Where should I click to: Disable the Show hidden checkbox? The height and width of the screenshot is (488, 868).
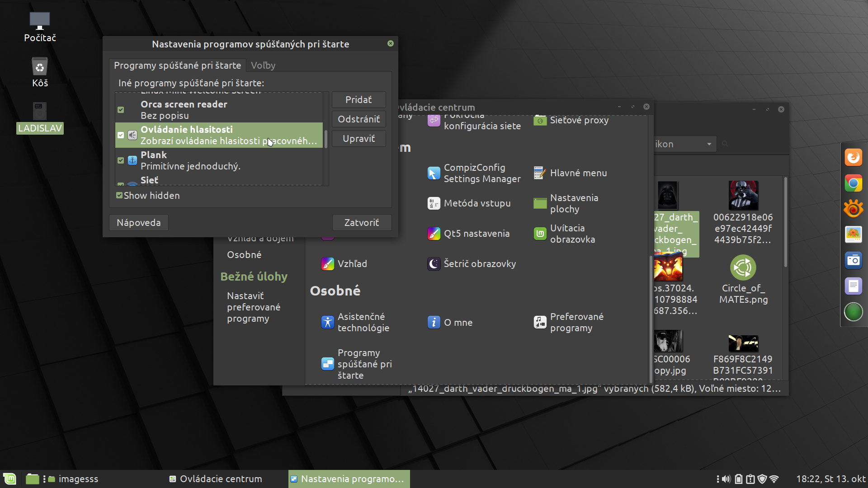click(119, 196)
